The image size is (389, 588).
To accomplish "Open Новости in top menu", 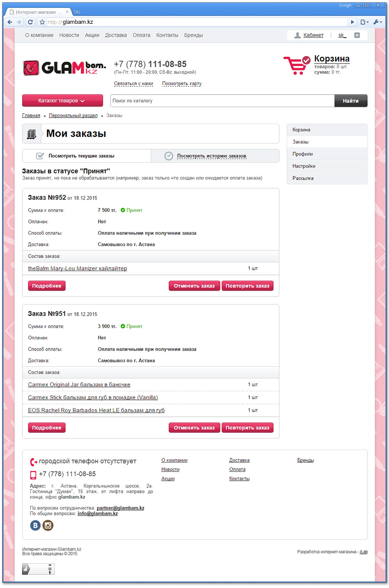I will click(x=69, y=35).
